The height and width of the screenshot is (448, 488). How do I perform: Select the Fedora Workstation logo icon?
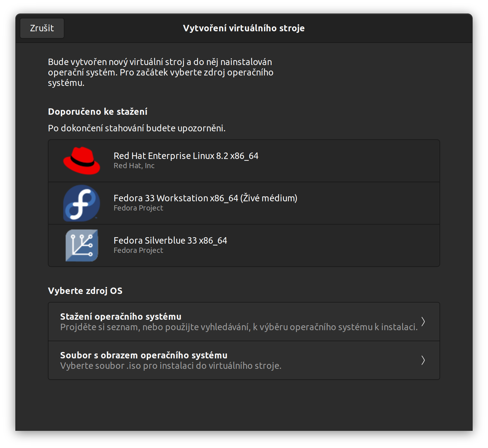click(82, 203)
